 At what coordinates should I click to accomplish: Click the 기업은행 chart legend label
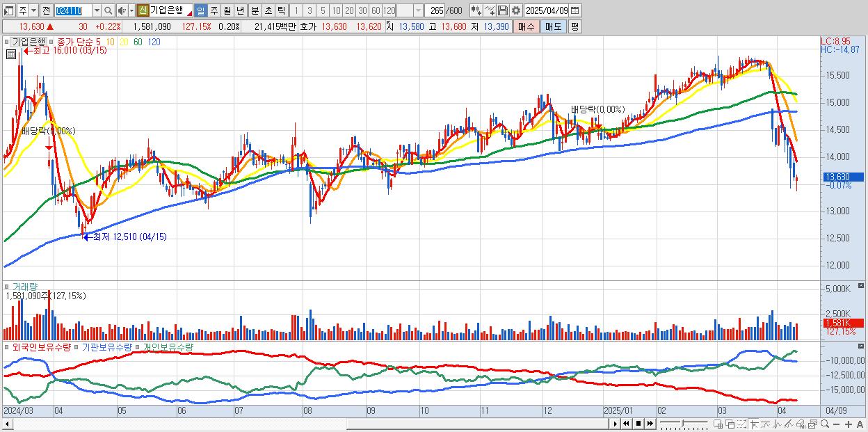29,42
